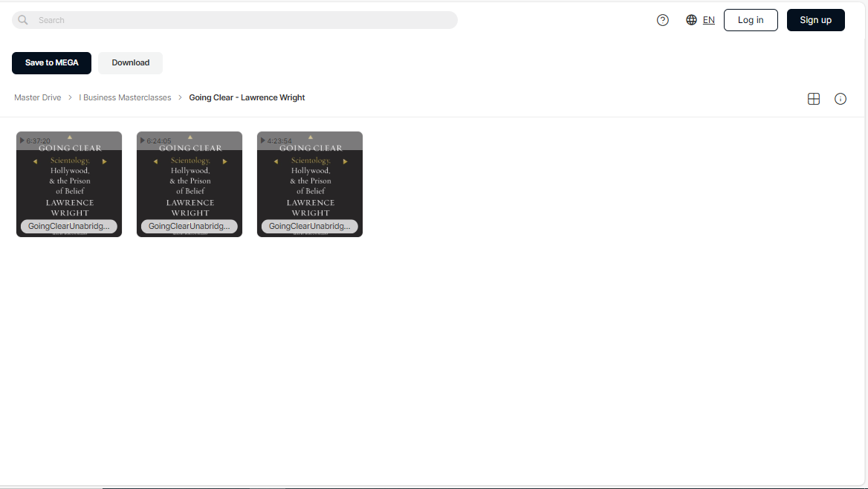Screen dimensions: 868x489
Task: Click the Log in button
Action: pos(751,20)
